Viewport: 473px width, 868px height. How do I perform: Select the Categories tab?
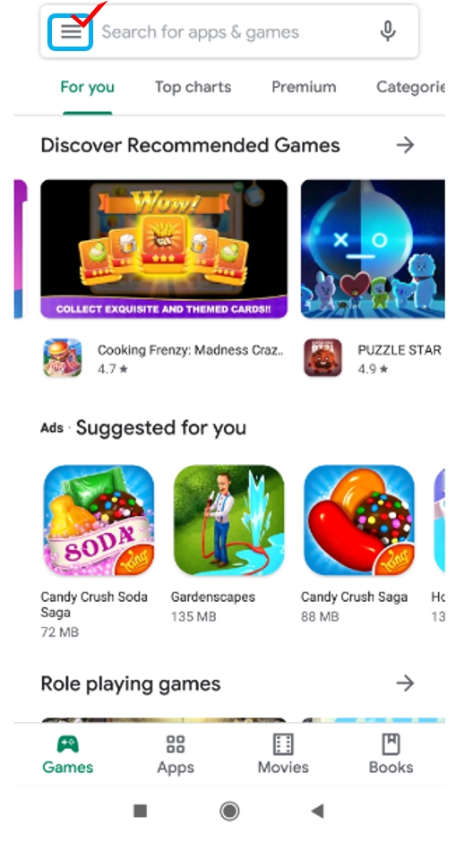(x=410, y=87)
